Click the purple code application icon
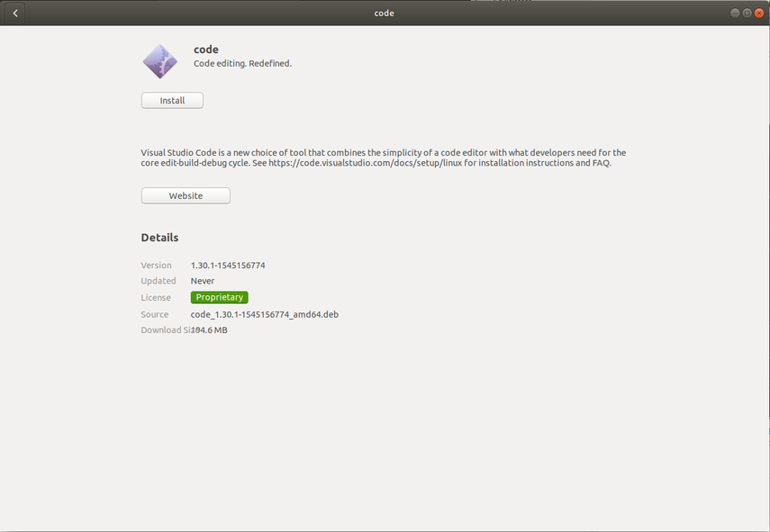 [159, 61]
